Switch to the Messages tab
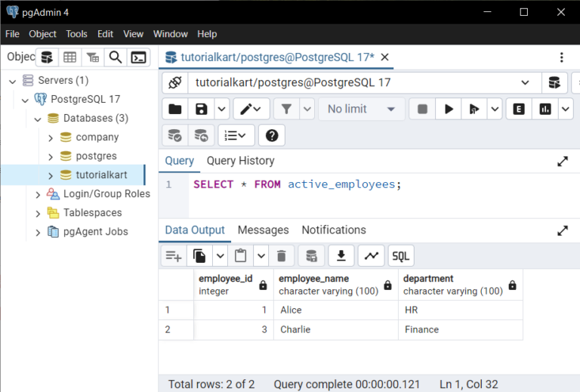This screenshot has width=580, height=392. [263, 230]
